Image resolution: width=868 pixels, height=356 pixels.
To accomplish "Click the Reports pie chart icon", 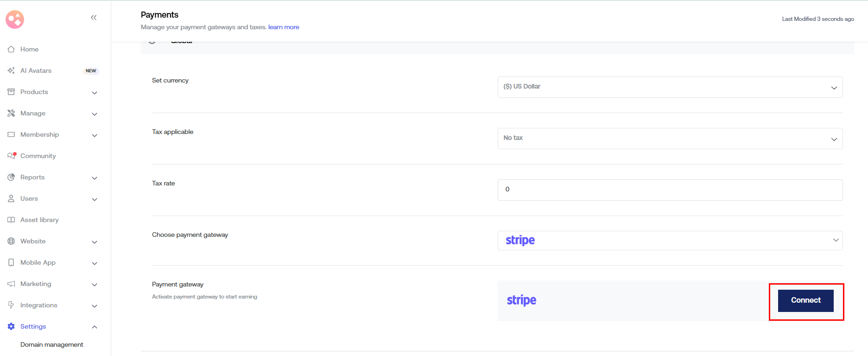I will 11,177.
